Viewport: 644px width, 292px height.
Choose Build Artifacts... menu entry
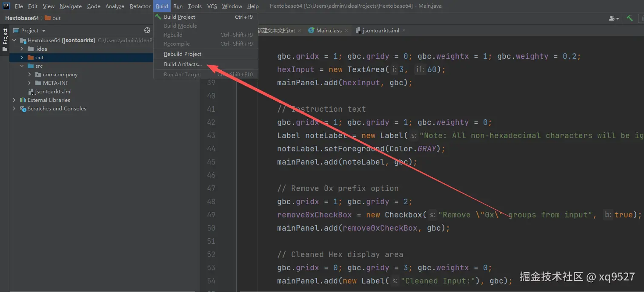click(x=206, y=64)
